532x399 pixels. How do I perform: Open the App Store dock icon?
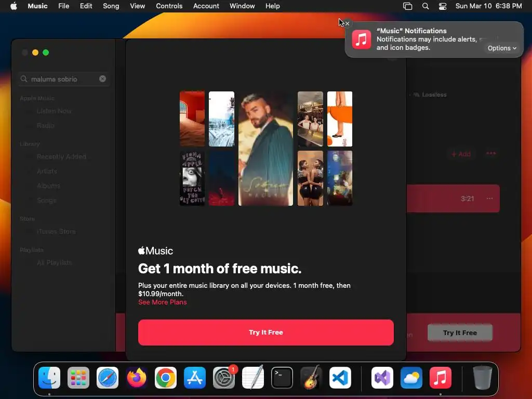click(x=195, y=378)
